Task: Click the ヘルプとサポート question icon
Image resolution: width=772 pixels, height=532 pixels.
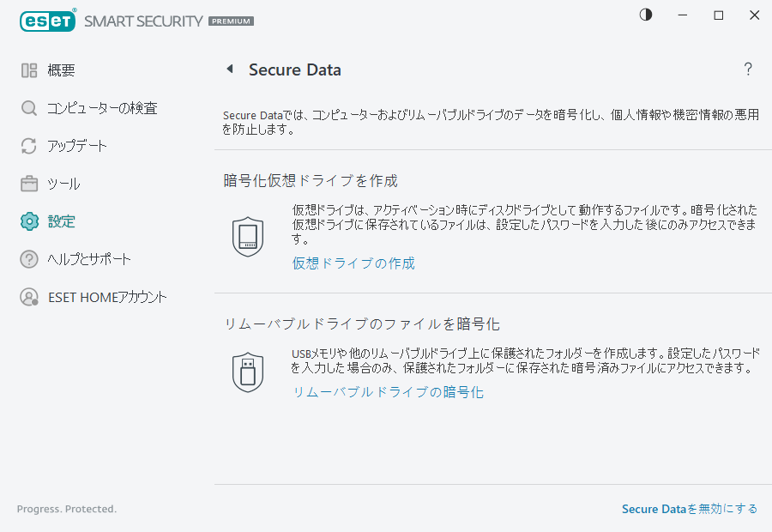Action: [28, 259]
